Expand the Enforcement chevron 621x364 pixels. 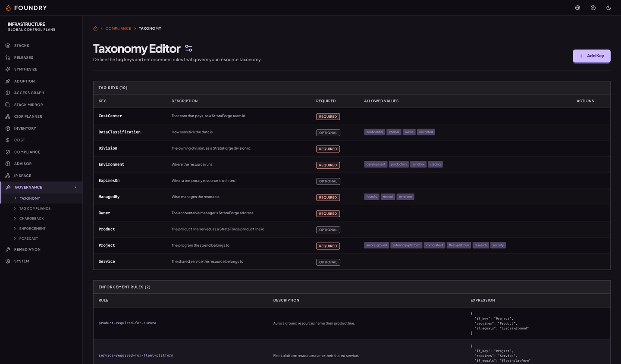(15, 229)
